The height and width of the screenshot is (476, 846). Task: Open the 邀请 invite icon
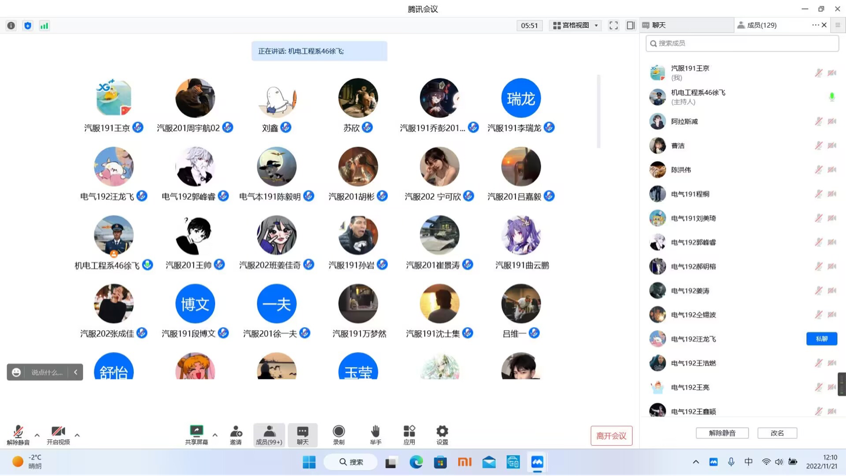click(x=236, y=434)
